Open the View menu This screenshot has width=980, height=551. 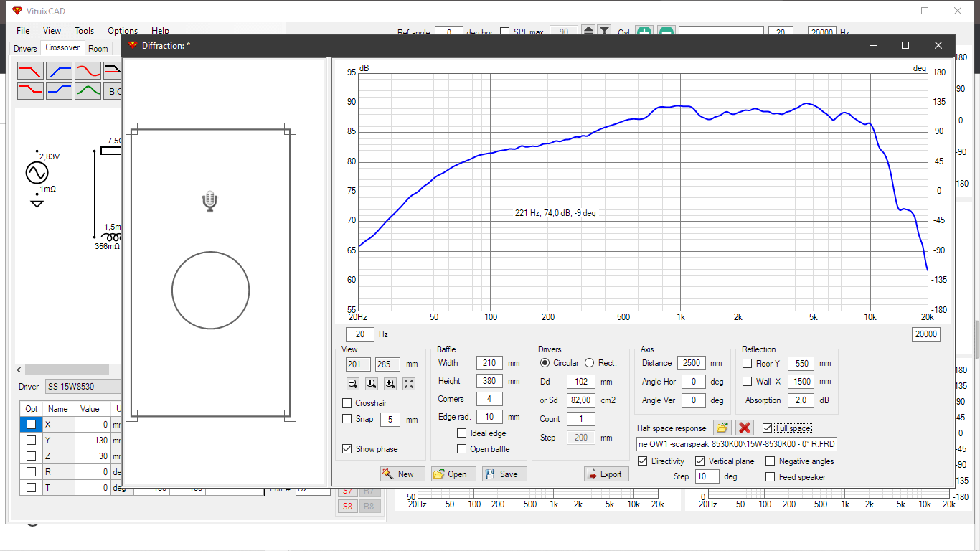[x=52, y=31]
